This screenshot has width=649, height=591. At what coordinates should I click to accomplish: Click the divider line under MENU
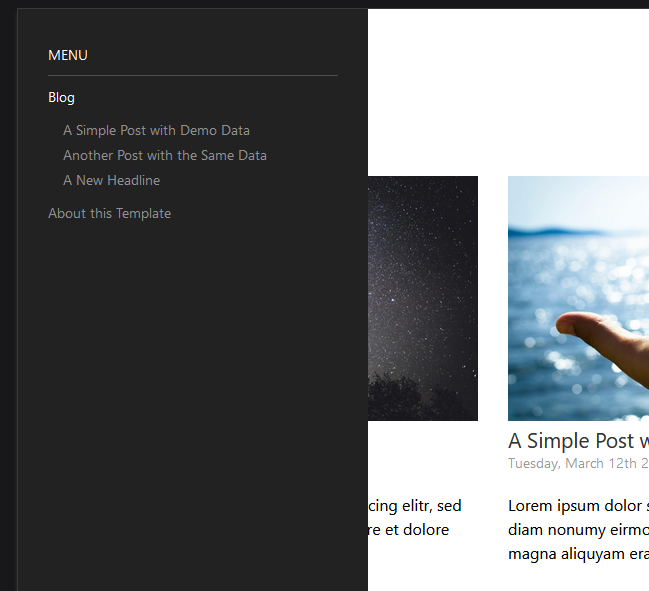(193, 76)
